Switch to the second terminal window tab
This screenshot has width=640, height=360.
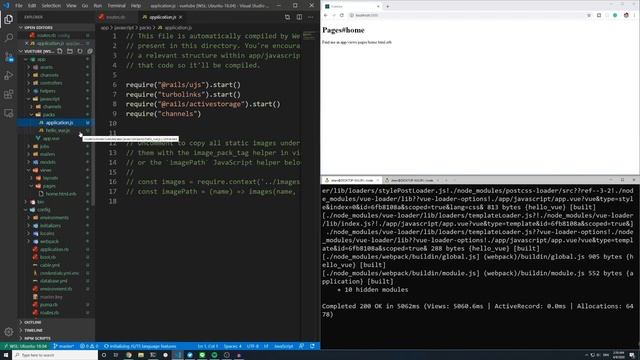point(411,180)
